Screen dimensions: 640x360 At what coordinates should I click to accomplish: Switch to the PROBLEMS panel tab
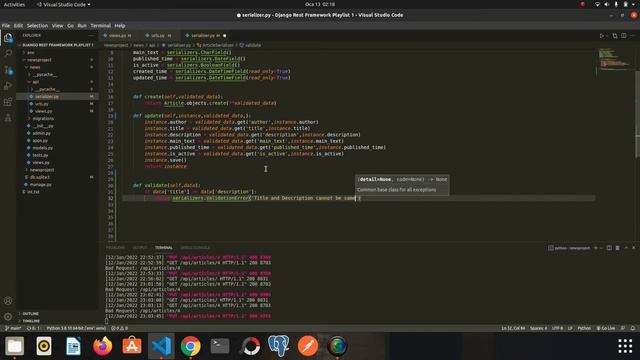116,248
